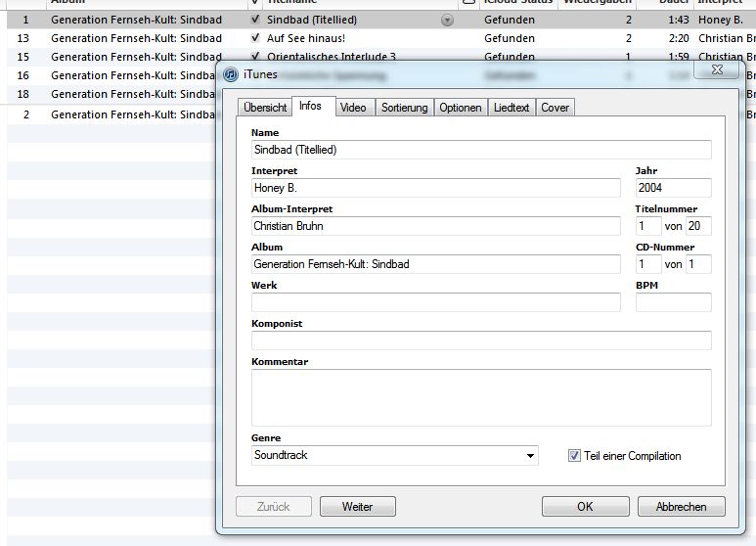Click the Titelnummer field showing 1

click(x=648, y=226)
